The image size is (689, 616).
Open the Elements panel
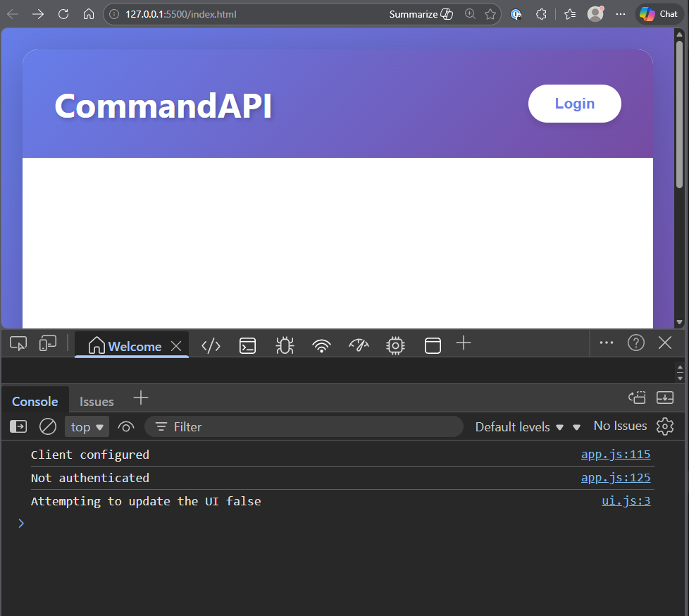[x=211, y=345]
